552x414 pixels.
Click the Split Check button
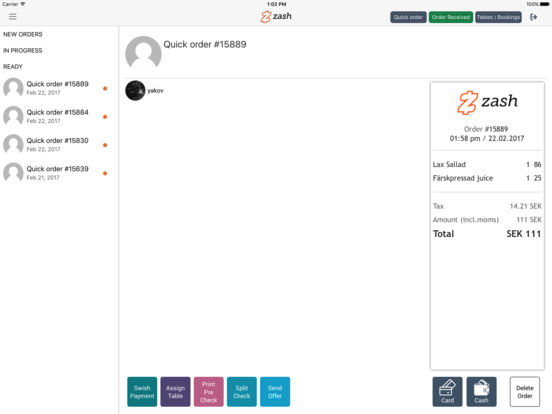pyautogui.click(x=242, y=391)
